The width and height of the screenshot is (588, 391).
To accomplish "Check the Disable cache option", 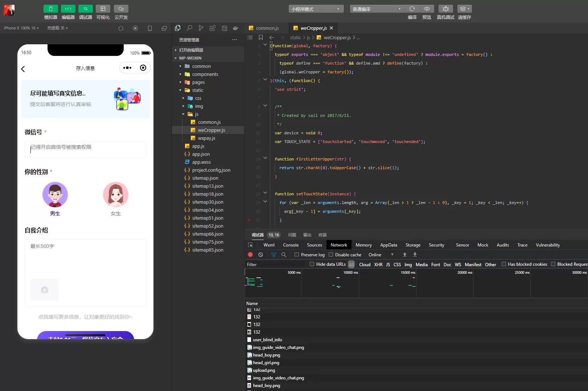I will point(331,255).
